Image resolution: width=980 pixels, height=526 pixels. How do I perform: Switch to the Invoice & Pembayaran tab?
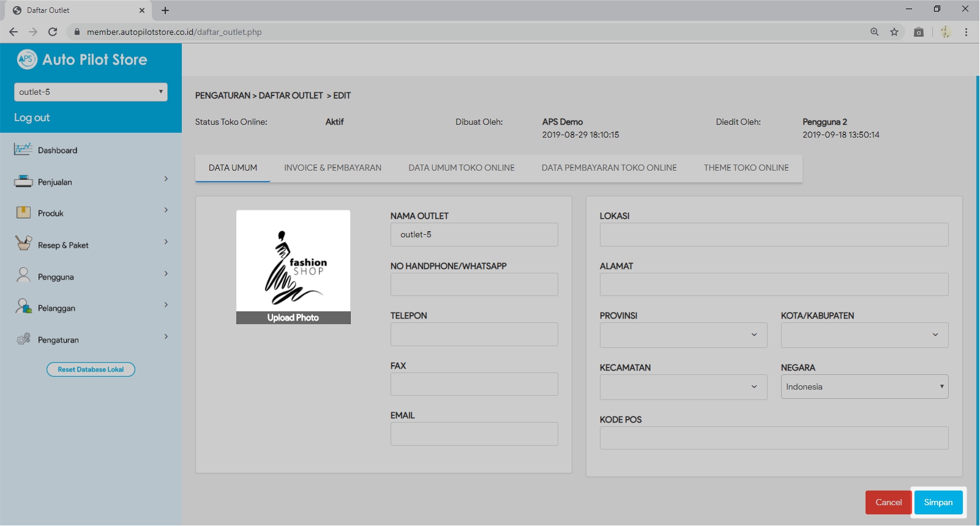point(332,168)
